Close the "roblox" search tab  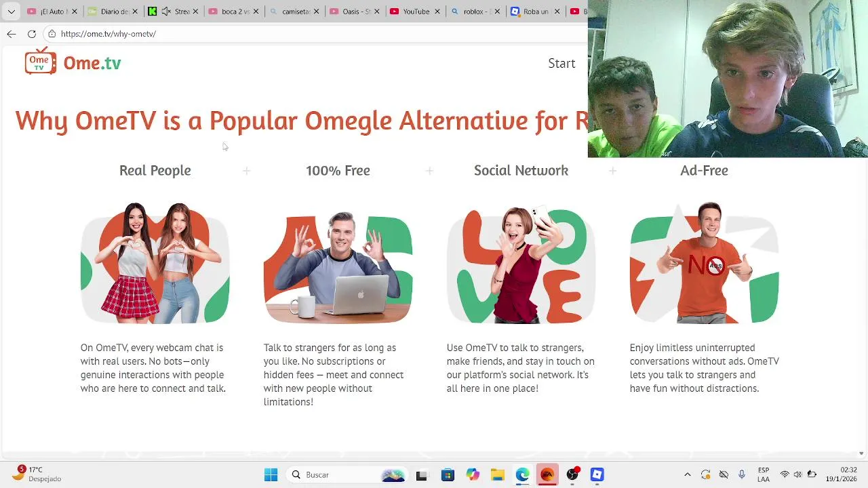pyautogui.click(x=497, y=12)
